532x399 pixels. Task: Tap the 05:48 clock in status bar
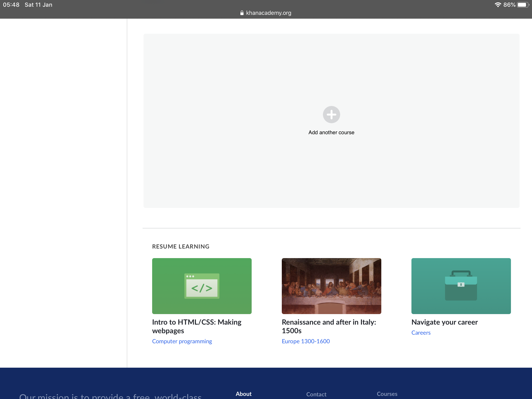11,5
